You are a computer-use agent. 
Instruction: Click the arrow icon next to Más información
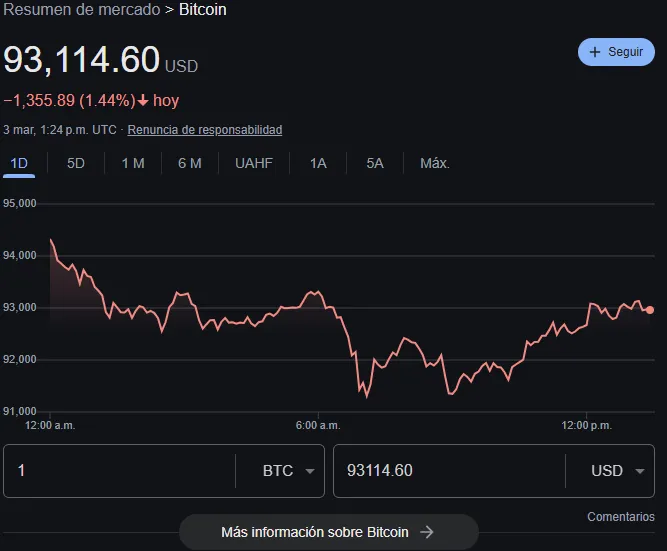click(426, 532)
